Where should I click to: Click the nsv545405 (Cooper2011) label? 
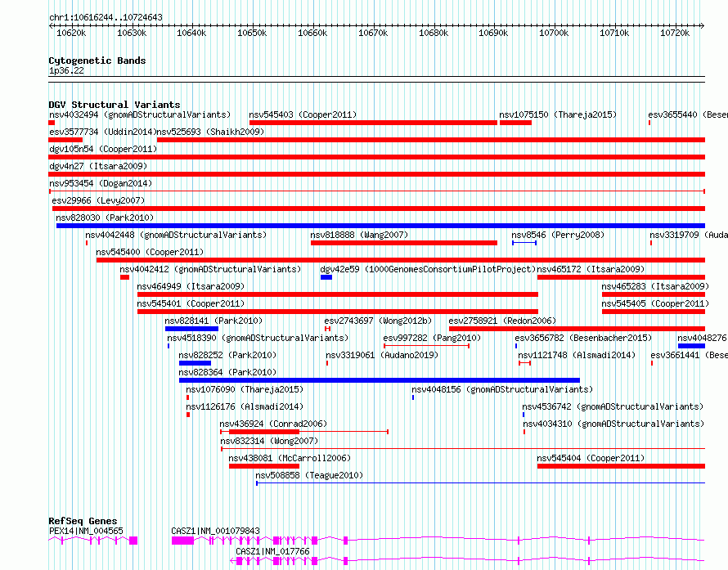tap(655, 303)
